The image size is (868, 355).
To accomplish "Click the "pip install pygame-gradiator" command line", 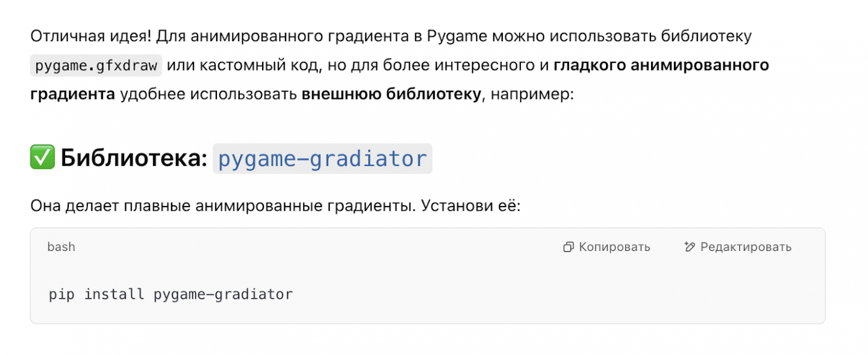I will [x=169, y=294].
